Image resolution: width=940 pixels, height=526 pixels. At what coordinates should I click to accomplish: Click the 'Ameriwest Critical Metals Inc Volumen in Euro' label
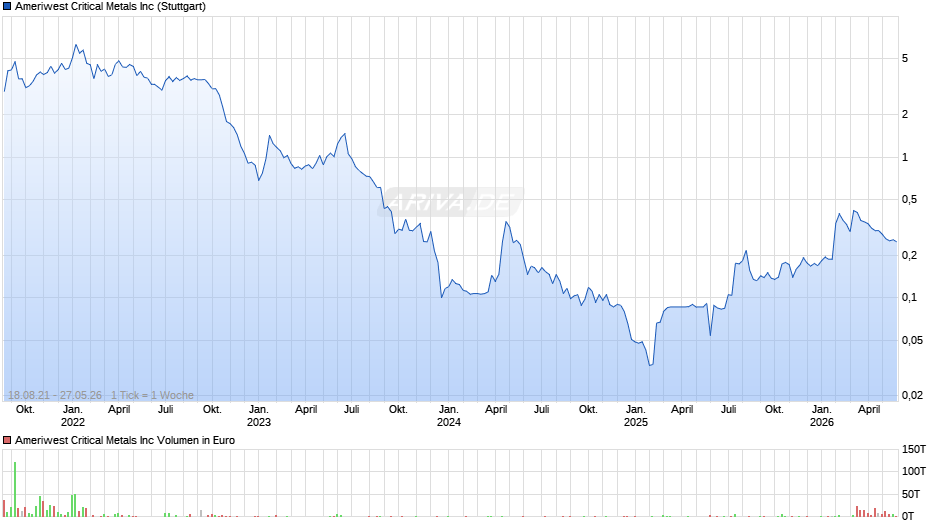pos(125,440)
